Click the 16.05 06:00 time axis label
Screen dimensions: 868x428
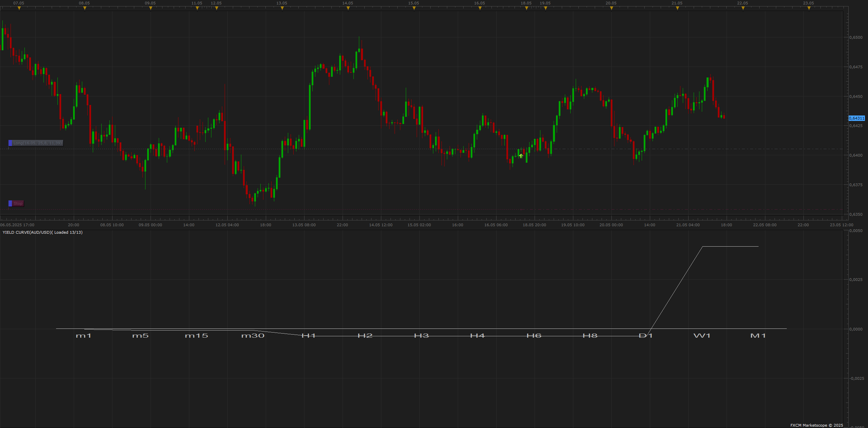pos(496,225)
